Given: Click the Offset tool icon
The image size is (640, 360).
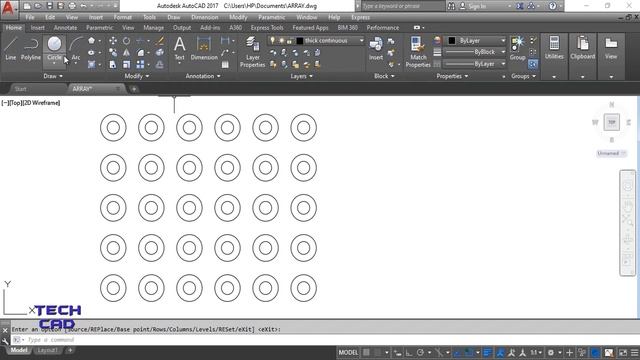Looking at the screenshot, I should pos(160,64).
